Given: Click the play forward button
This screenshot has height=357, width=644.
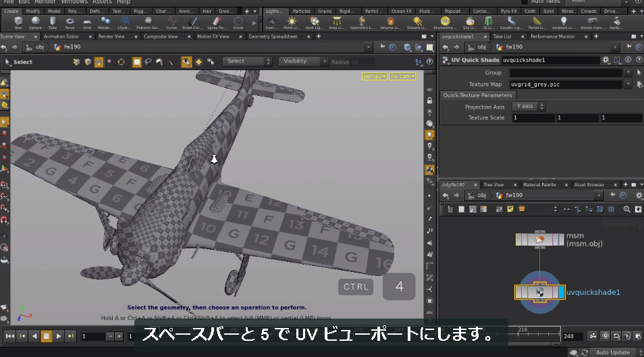Looking at the screenshot, I should coord(58,336).
